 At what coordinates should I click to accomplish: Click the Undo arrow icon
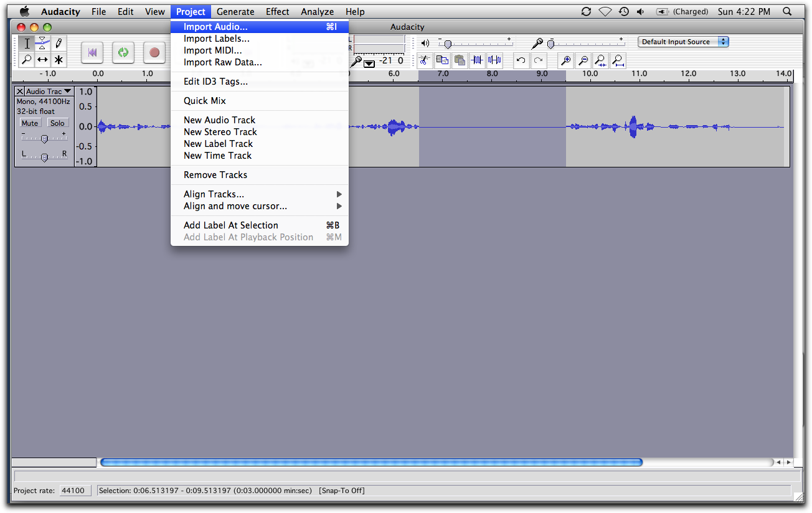[521, 60]
